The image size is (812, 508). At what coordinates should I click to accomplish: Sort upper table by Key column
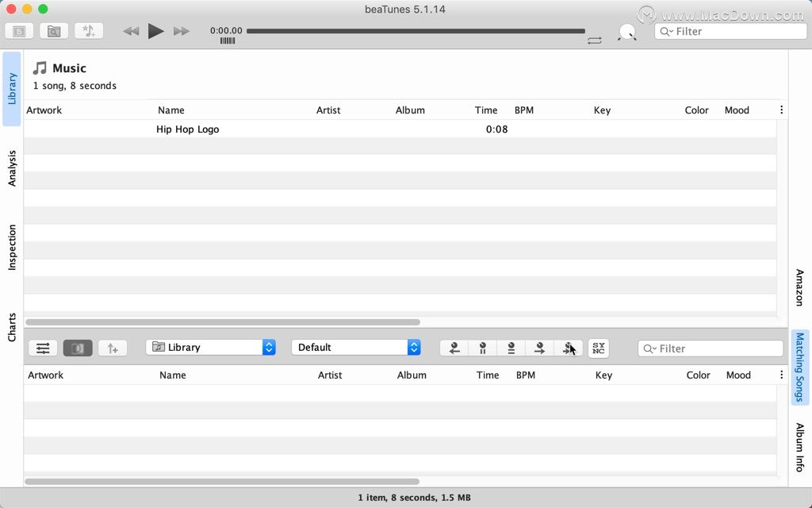coord(603,110)
